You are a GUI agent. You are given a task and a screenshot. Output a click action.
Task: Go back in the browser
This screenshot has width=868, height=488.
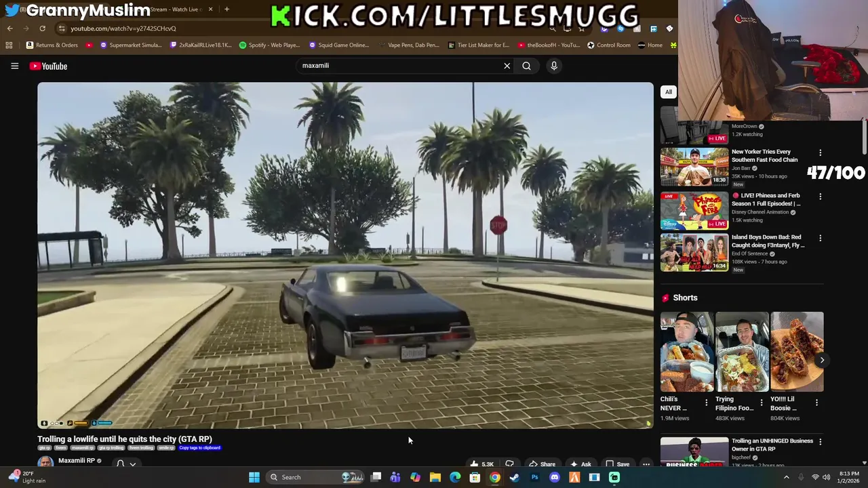9,28
